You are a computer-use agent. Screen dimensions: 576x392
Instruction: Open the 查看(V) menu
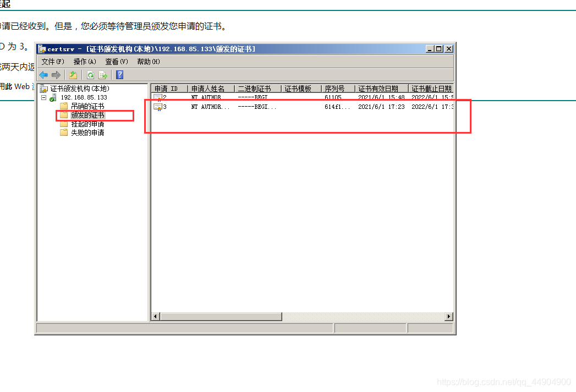tap(117, 62)
